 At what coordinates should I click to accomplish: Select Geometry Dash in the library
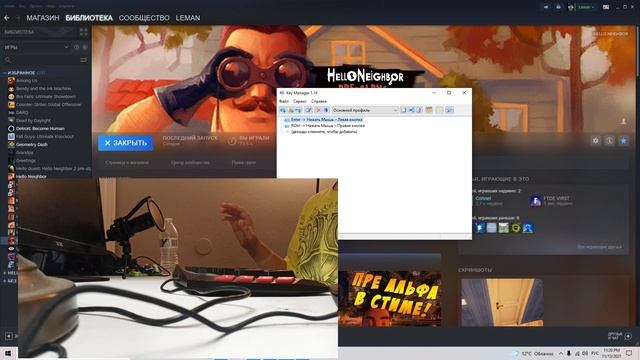click(32, 144)
